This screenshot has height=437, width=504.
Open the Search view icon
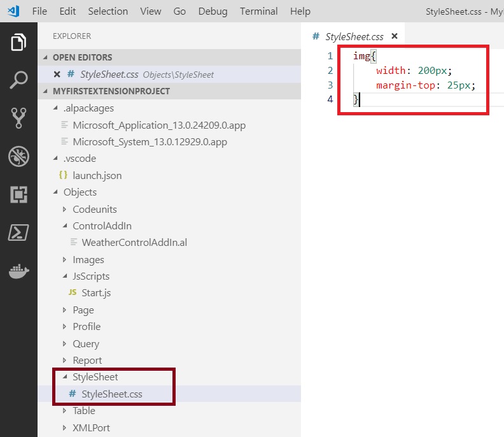(x=18, y=80)
